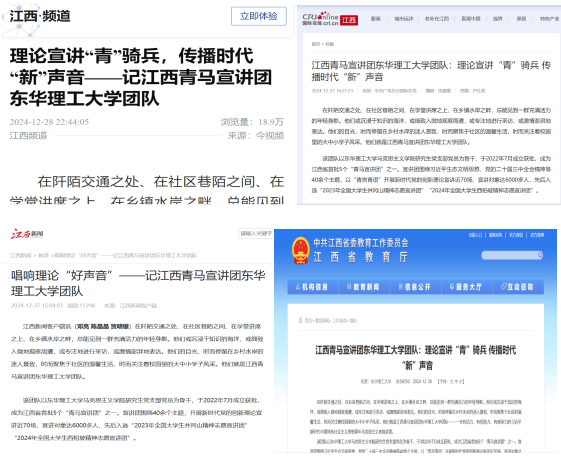
Task: Click the search magnifier icon in blue header
Action: (x=540, y=255)
